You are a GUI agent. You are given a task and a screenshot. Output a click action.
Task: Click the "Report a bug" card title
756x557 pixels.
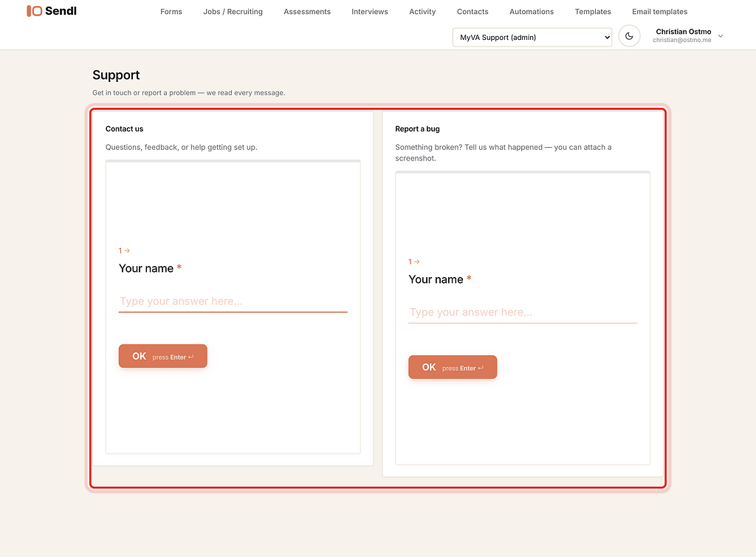pos(417,129)
